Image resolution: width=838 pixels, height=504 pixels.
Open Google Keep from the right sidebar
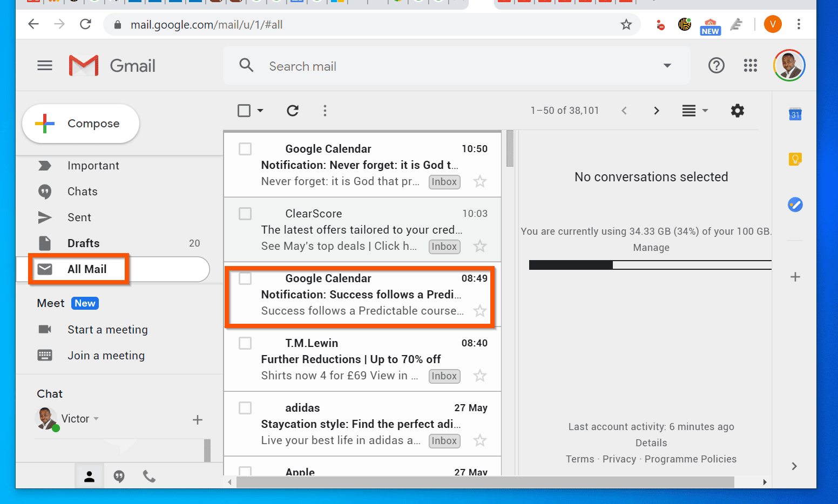click(795, 159)
